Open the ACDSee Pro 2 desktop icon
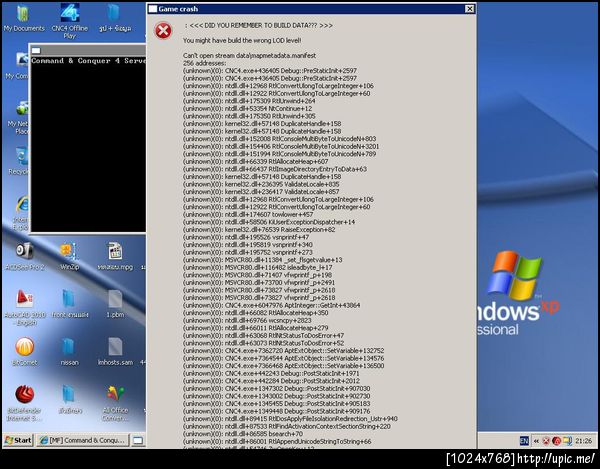This screenshot has height=469, width=600. coord(24,257)
